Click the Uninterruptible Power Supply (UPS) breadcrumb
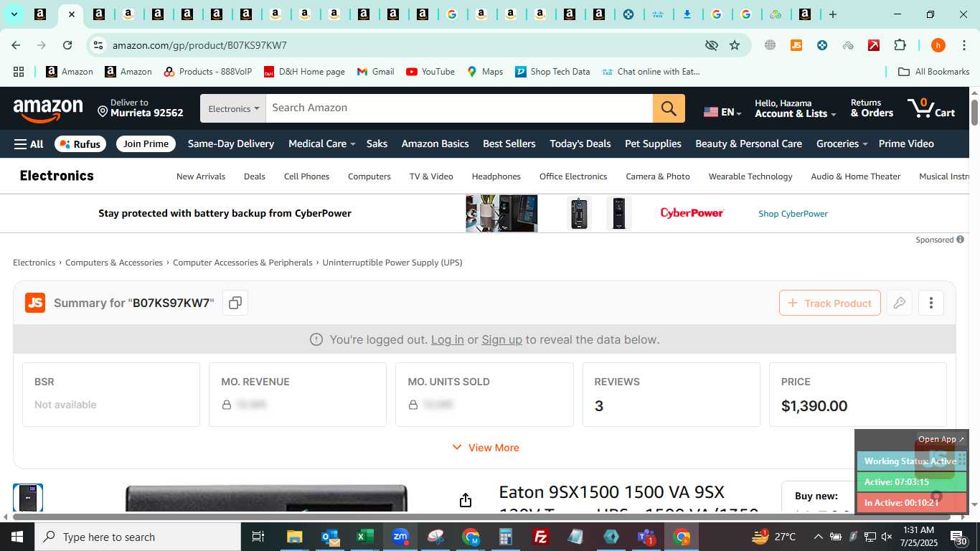 (x=392, y=263)
